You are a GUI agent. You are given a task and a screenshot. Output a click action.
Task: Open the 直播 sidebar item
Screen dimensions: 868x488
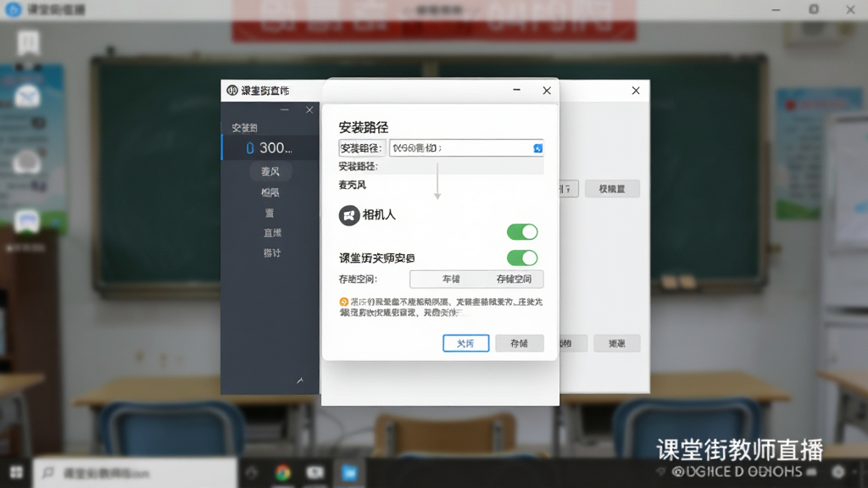(272, 233)
